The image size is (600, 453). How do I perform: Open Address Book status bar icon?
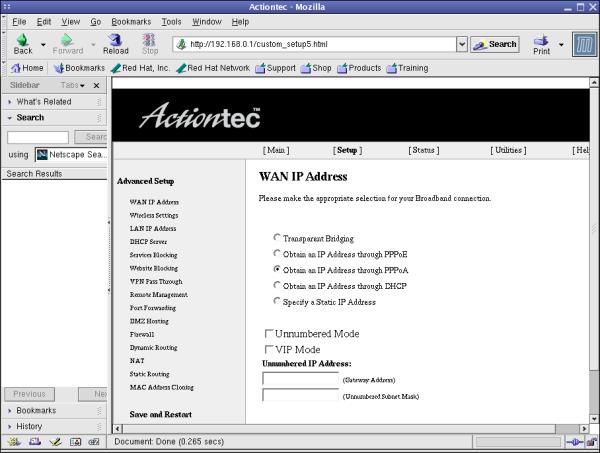point(75,442)
